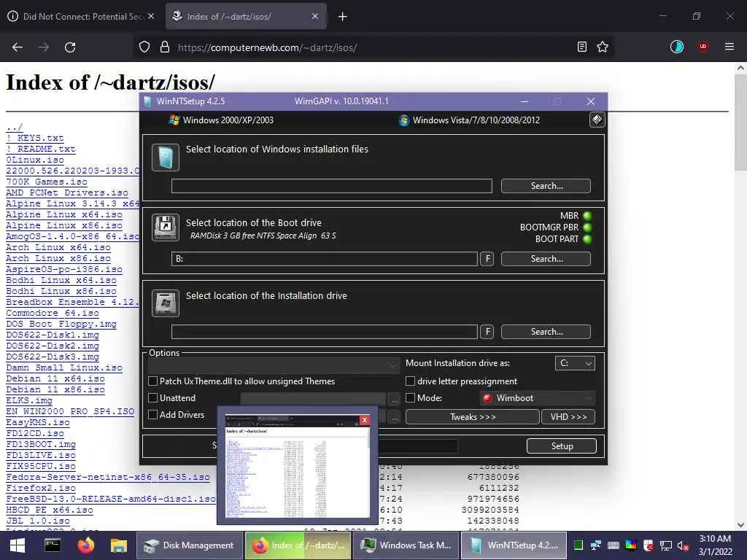The image size is (747, 560).
Task: Open Command Prompt from the taskbar
Action: point(53,545)
